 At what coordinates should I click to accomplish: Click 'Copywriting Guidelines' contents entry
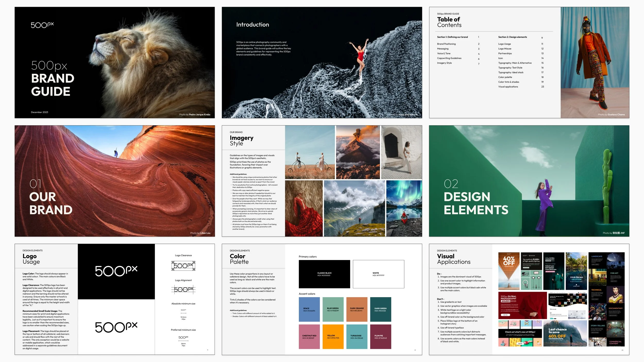[449, 58]
